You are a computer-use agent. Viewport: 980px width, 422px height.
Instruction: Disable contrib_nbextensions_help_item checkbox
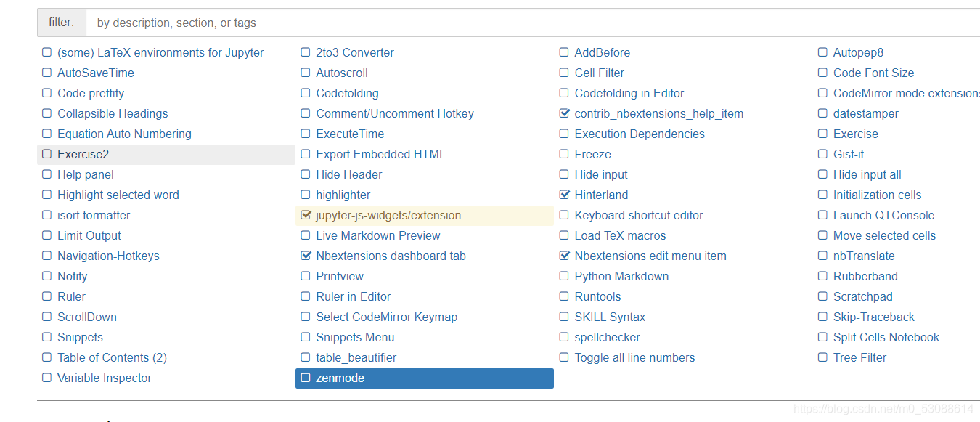(564, 113)
